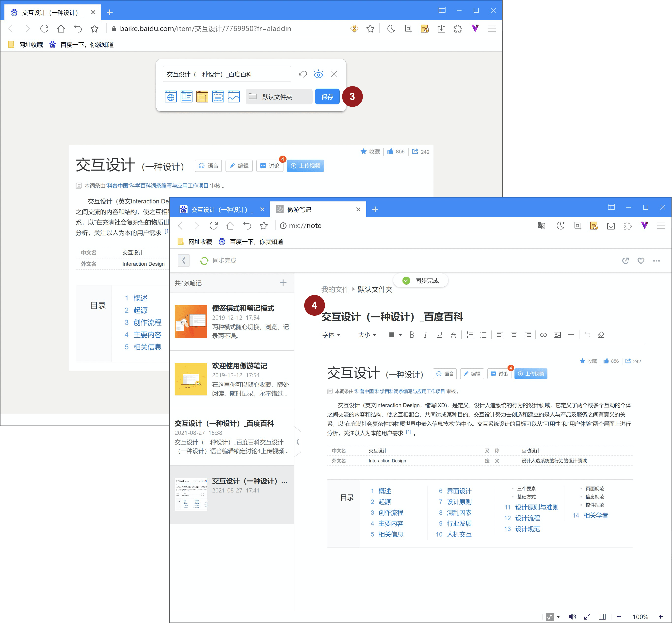Open 概述 link in back window contents
The width and height of the screenshot is (672, 623).
pyautogui.click(x=140, y=298)
